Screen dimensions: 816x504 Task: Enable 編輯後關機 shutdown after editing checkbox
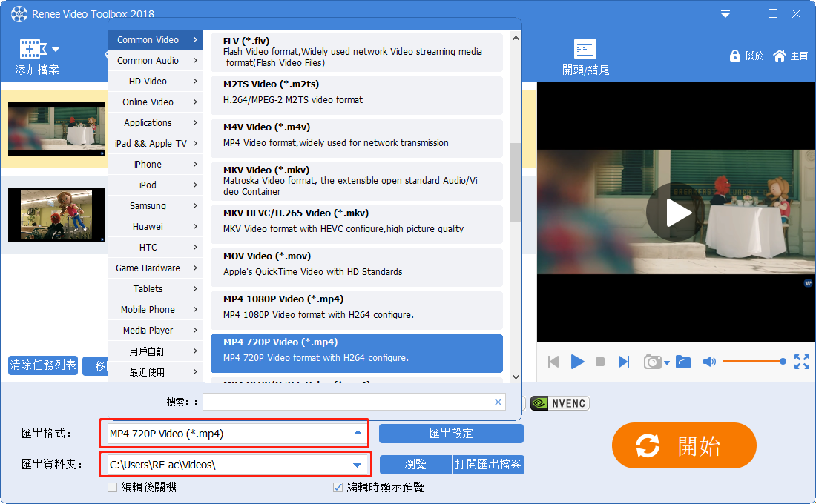point(113,488)
